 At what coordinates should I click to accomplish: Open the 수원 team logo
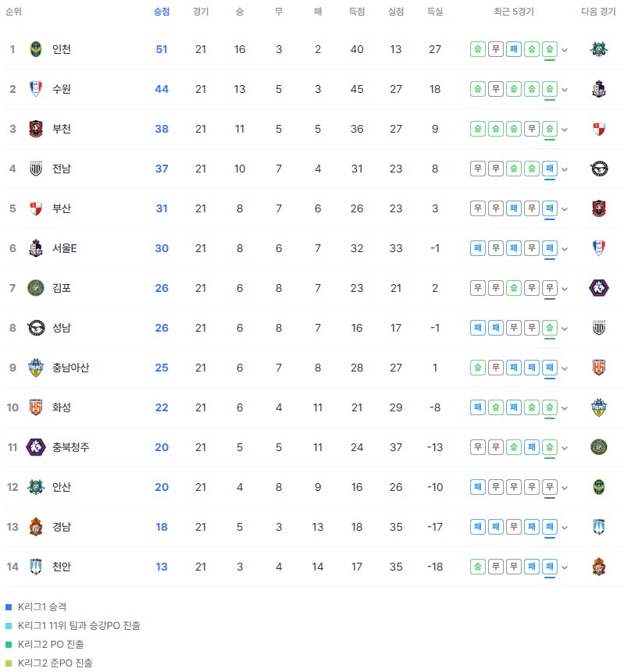pos(36,89)
